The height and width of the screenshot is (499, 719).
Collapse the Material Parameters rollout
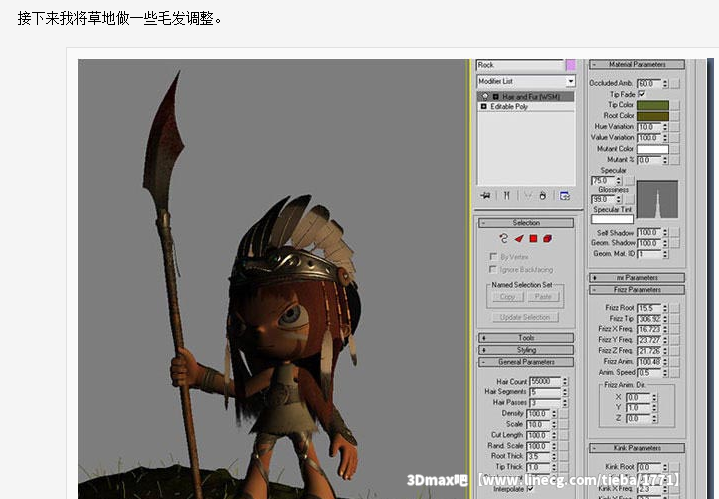click(637, 65)
